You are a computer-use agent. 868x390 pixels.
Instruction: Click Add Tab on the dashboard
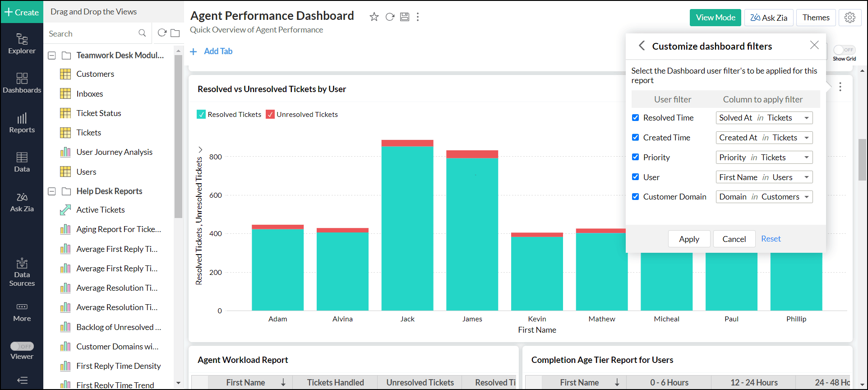pos(212,51)
